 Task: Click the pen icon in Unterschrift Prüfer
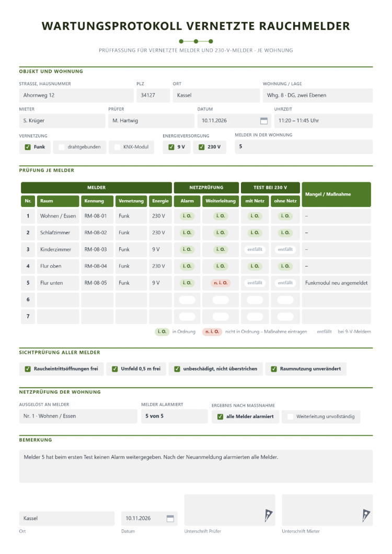point(268,515)
